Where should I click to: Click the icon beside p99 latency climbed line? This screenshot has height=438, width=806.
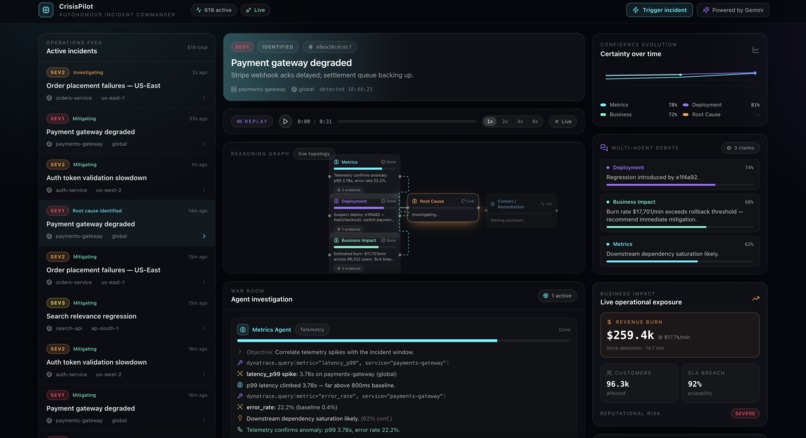pos(240,385)
